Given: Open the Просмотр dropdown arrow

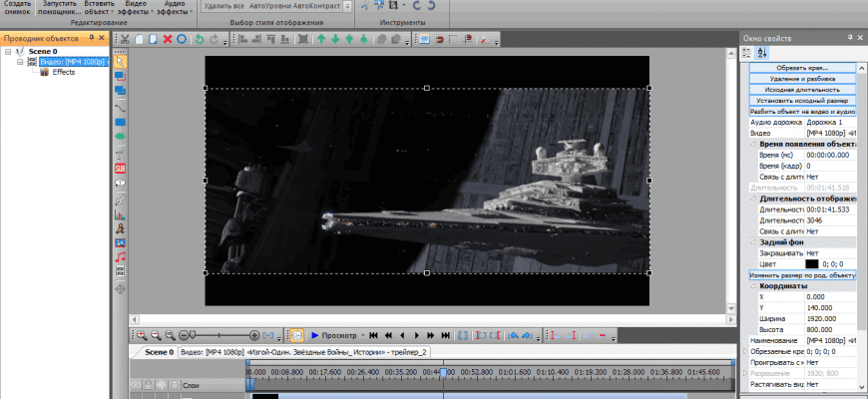Looking at the screenshot, I should click(x=363, y=335).
